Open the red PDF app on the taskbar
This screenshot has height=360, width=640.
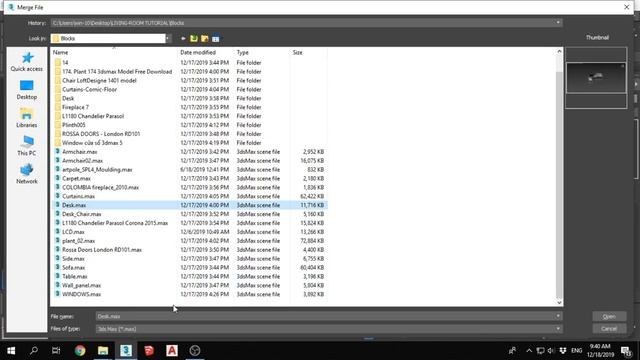pyautogui.click(x=149, y=351)
